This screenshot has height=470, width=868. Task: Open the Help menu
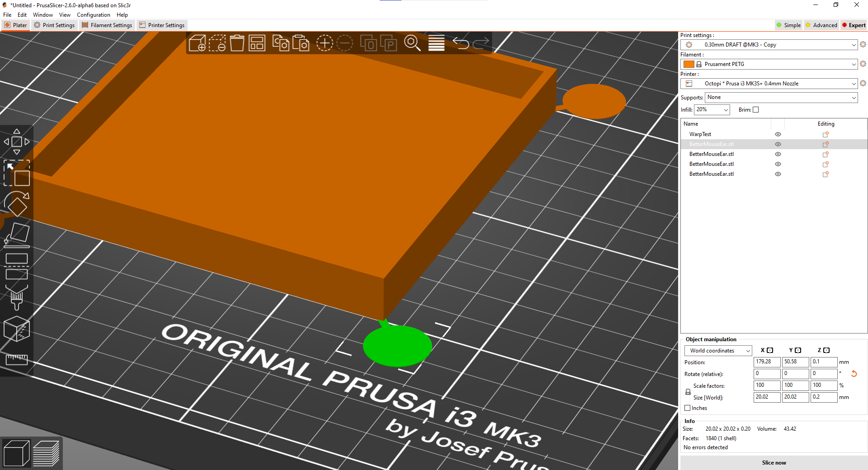pyautogui.click(x=122, y=15)
